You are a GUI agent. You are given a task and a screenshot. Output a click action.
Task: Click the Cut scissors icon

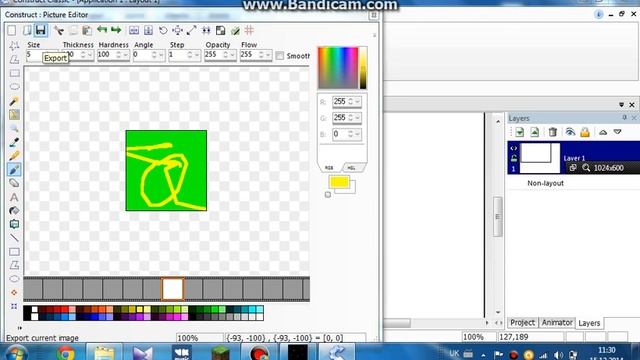pyautogui.click(x=59, y=30)
